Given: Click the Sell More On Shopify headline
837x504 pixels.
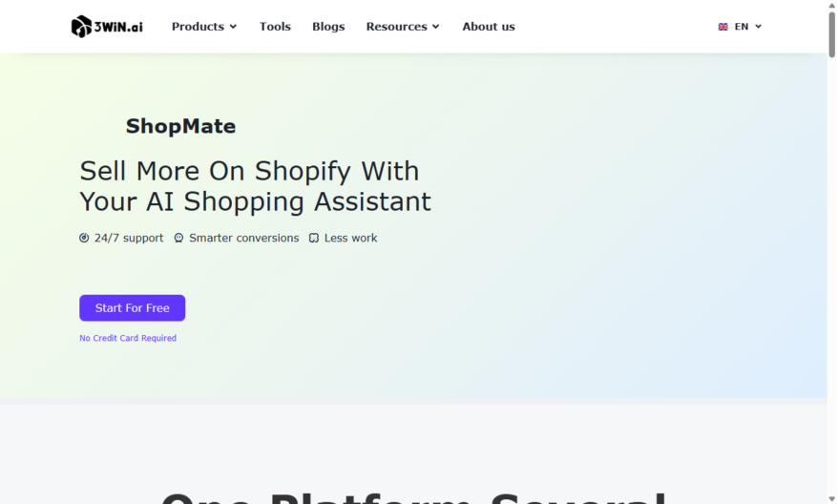Looking at the screenshot, I should coord(255,186).
